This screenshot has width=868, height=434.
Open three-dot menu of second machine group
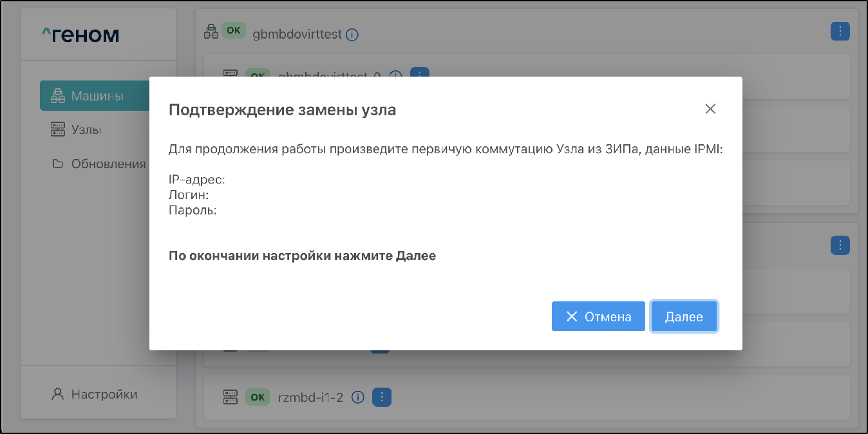[x=840, y=245]
